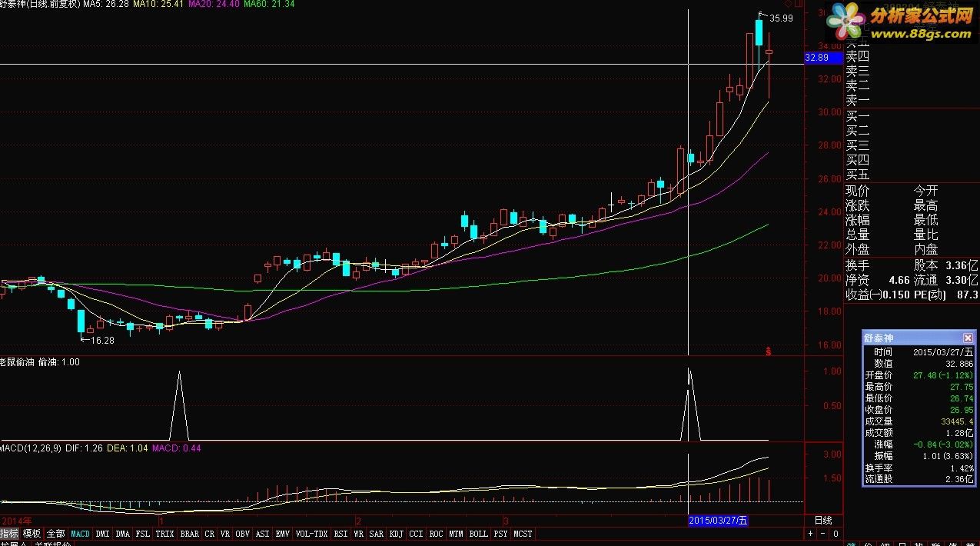Select the PSY indicator tab
This screenshot has width=980, height=546.
[501, 533]
